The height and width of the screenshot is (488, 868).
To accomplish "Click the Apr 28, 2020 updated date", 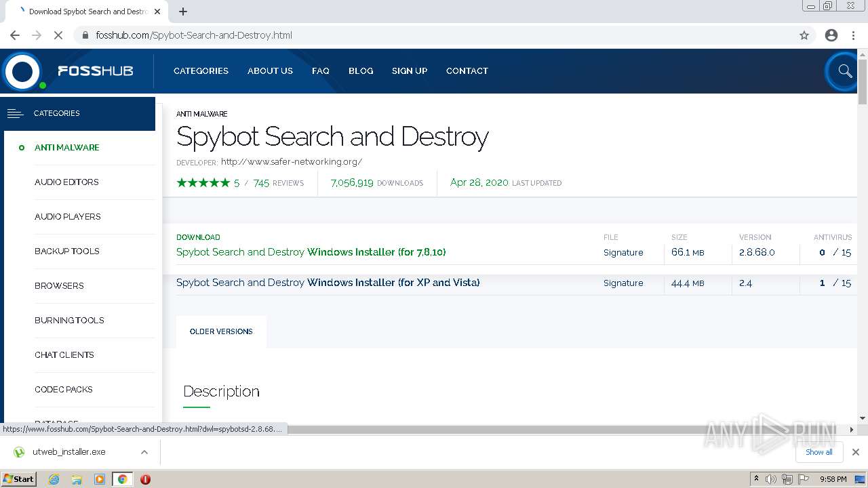I will (479, 183).
